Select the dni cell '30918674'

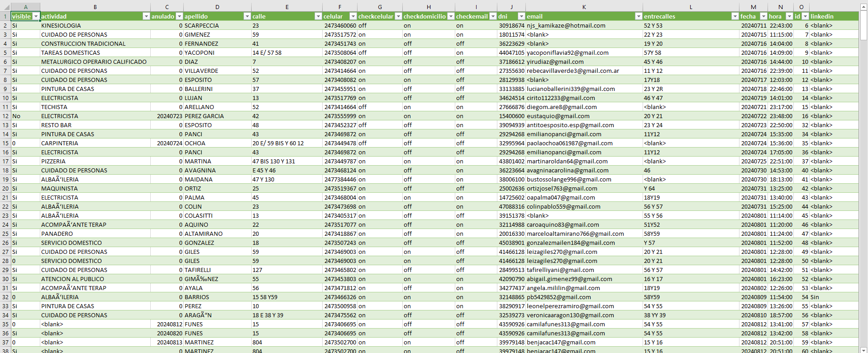pos(511,25)
